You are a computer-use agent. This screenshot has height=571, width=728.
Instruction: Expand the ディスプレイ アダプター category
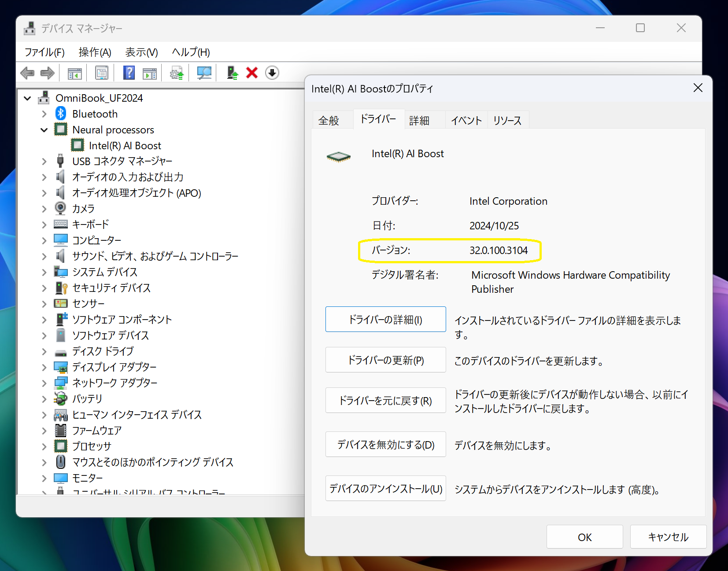(x=44, y=367)
